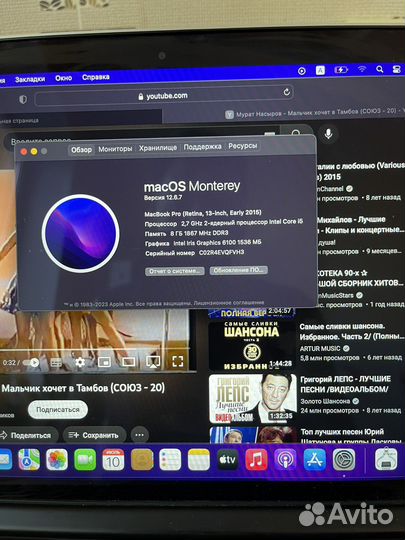405x540 pixels.
Task: Click the keyboard input source icon
Action: click(320, 70)
